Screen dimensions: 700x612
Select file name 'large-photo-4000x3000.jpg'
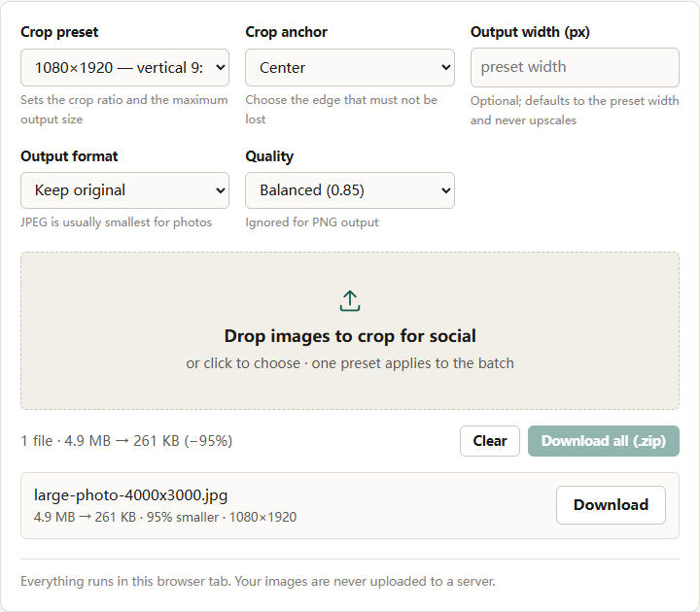point(131,495)
